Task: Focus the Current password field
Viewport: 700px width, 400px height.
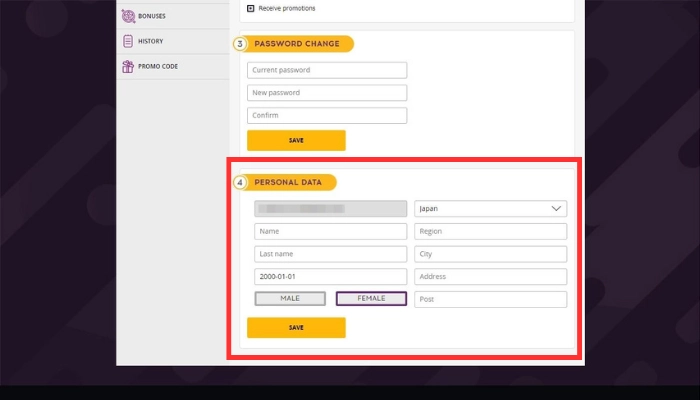Action: click(327, 70)
